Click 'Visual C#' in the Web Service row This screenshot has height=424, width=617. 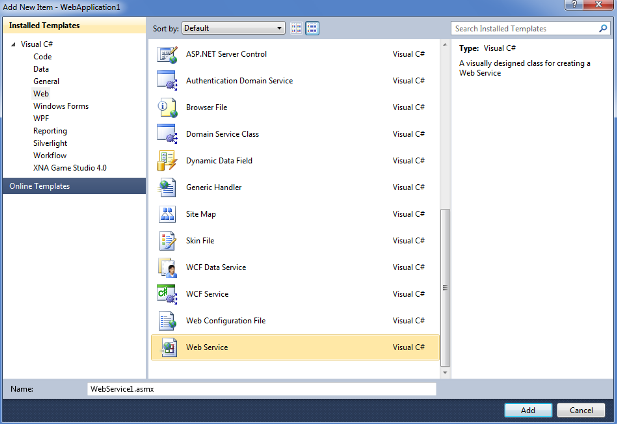[x=408, y=347]
